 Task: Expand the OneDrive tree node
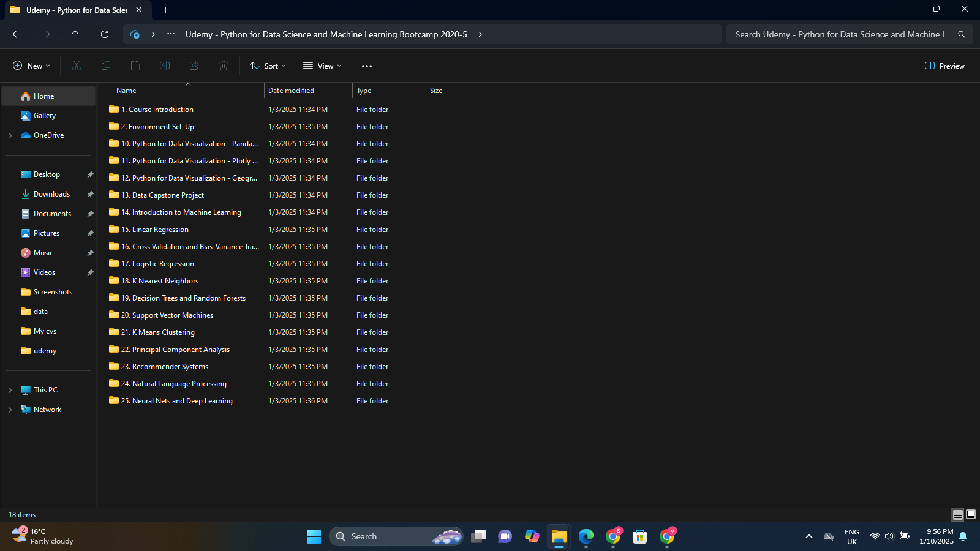pyautogui.click(x=10, y=135)
